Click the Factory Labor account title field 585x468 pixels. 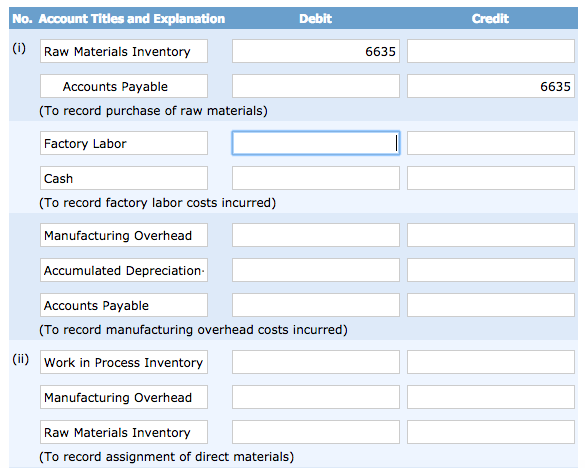tap(124, 143)
